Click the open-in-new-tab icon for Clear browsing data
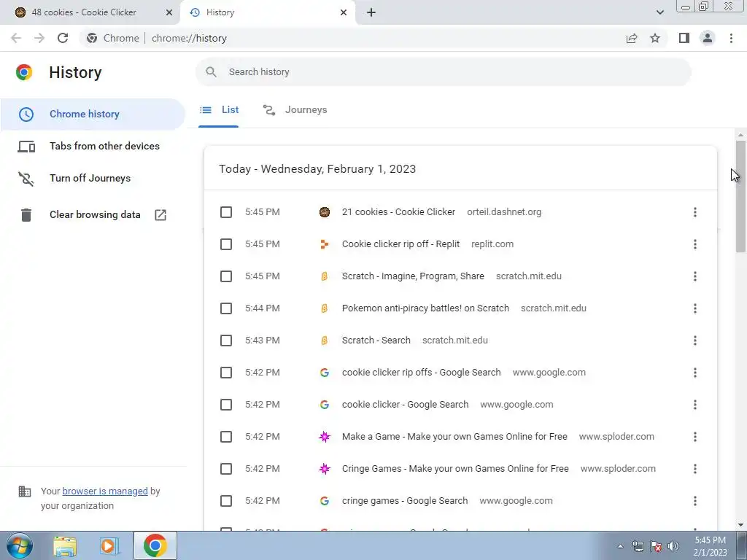 click(x=160, y=215)
